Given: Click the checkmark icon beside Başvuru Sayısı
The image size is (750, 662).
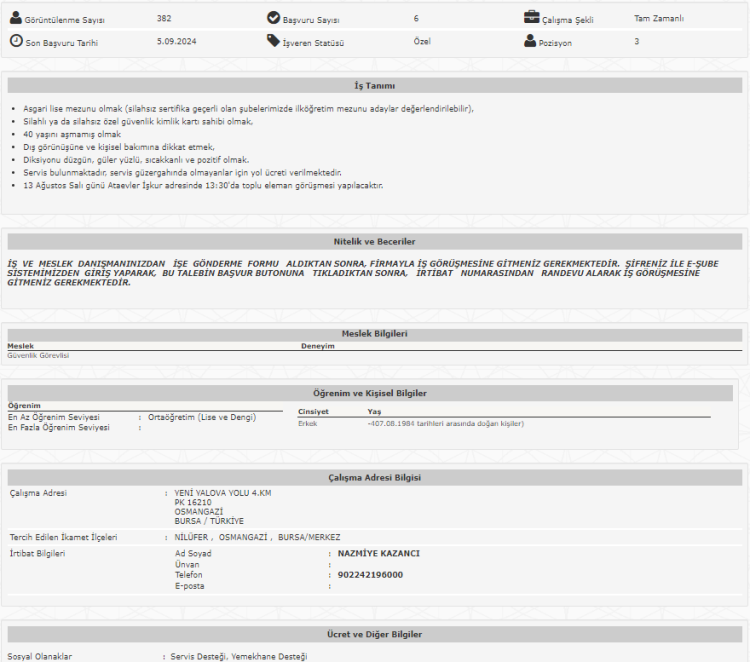Looking at the screenshot, I should [274, 18].
